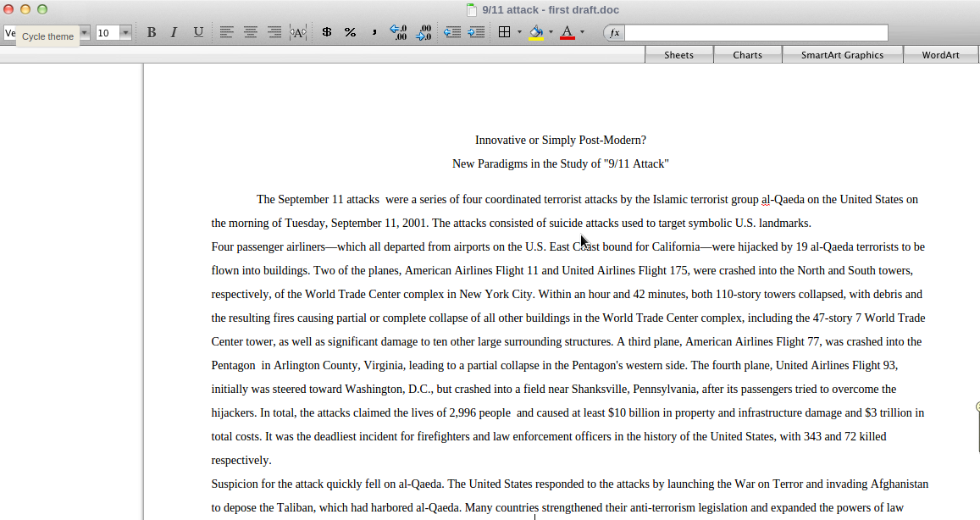Apply red font color
The width and height of the screenshot is (980, 520).
coord(567,32)
